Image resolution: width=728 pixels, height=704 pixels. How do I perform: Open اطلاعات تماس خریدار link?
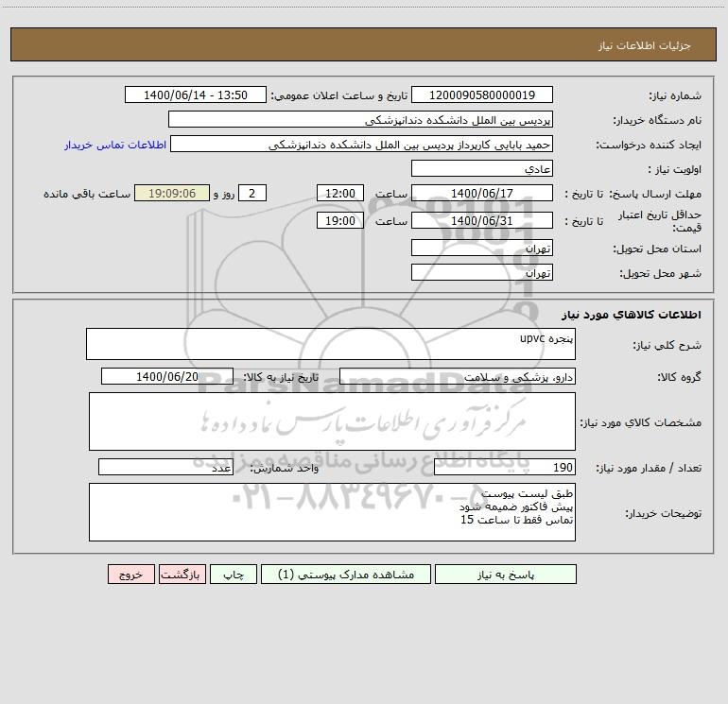pyautogui.click(x=115, y=145)
